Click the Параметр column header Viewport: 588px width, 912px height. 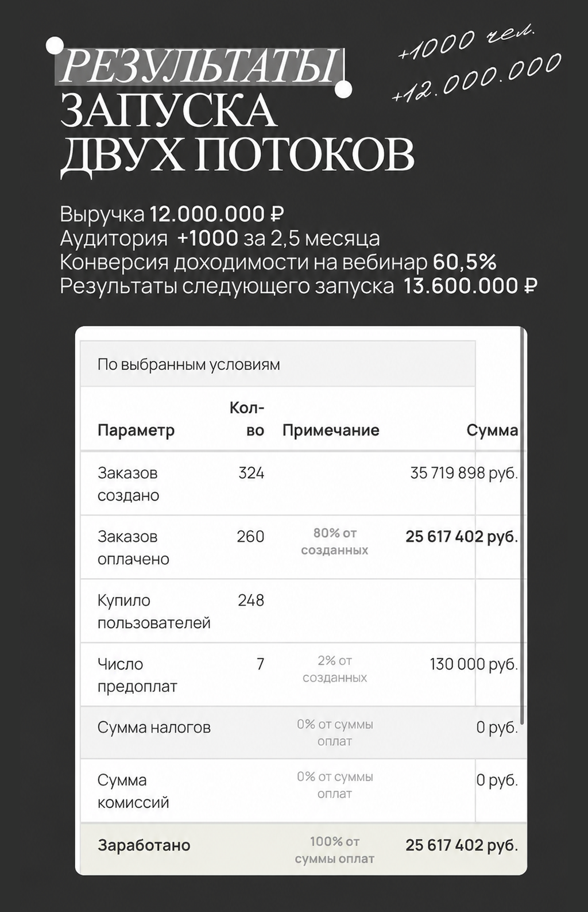[136, 430]
